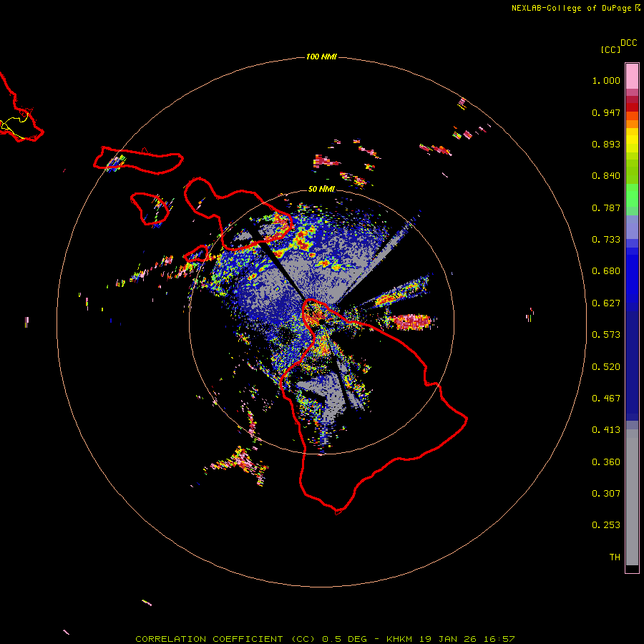This screenshot has width=644, height=644.
Task: Click the 1.000 scale value
Action: [x=606, y=80]
